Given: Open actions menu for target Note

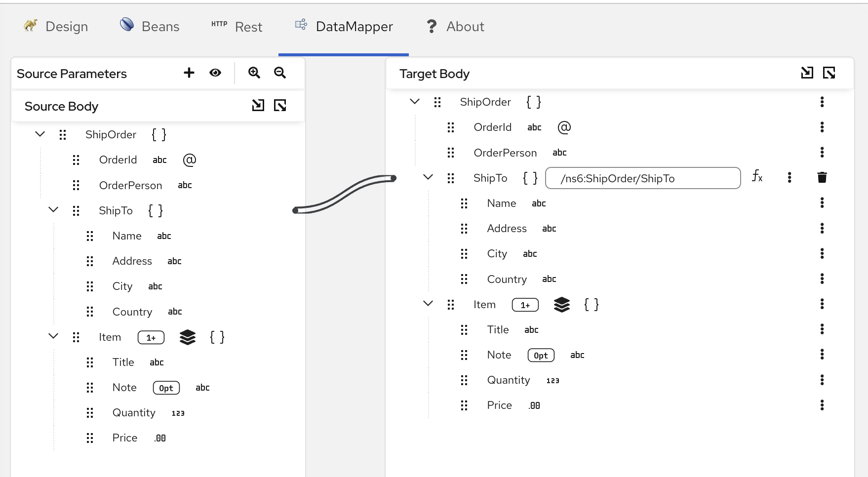Looking at the screenshot, I should (822, 354).
